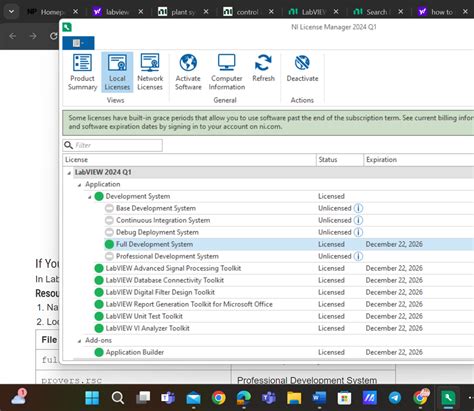Click green status dot of Full Development System
The width and height of the screenshot is (474, 411).
(109, 244)
